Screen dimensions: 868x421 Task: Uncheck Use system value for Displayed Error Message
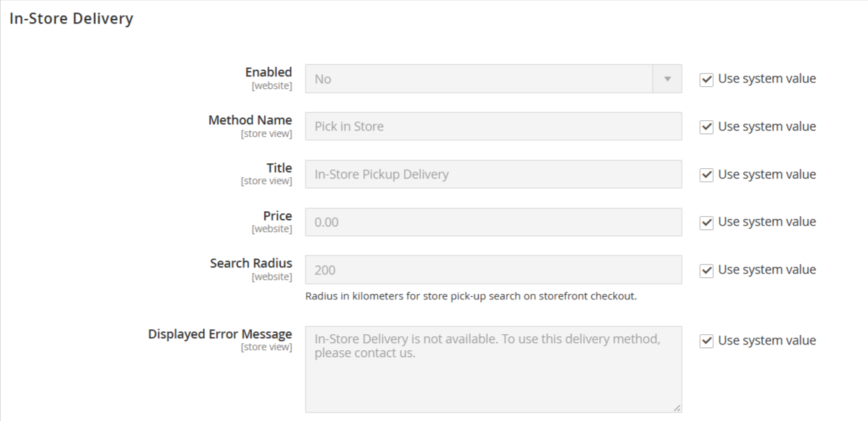[706, 341]
